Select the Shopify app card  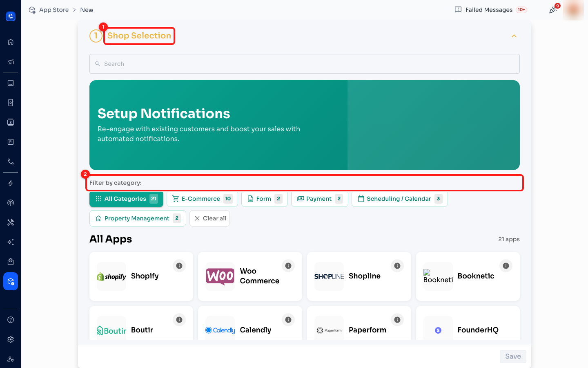click(x=141, y=276)
